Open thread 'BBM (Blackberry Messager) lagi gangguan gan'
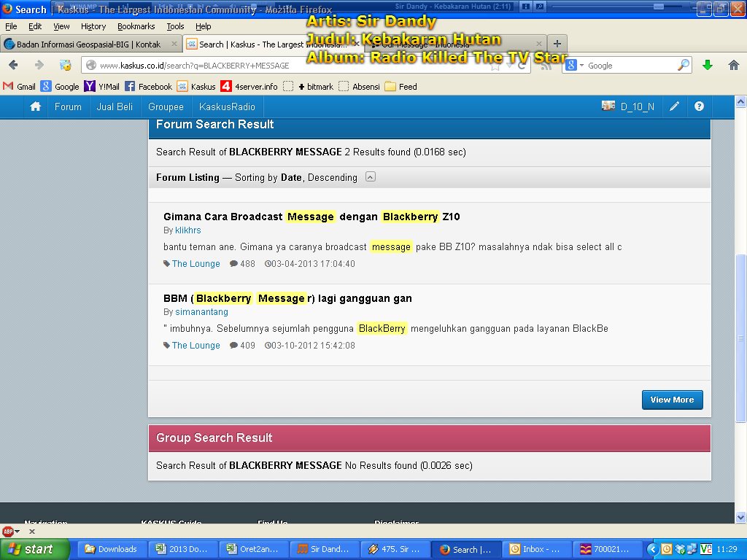Image resolution: width=747 pixels, height=560 pixels. [287, 298]
